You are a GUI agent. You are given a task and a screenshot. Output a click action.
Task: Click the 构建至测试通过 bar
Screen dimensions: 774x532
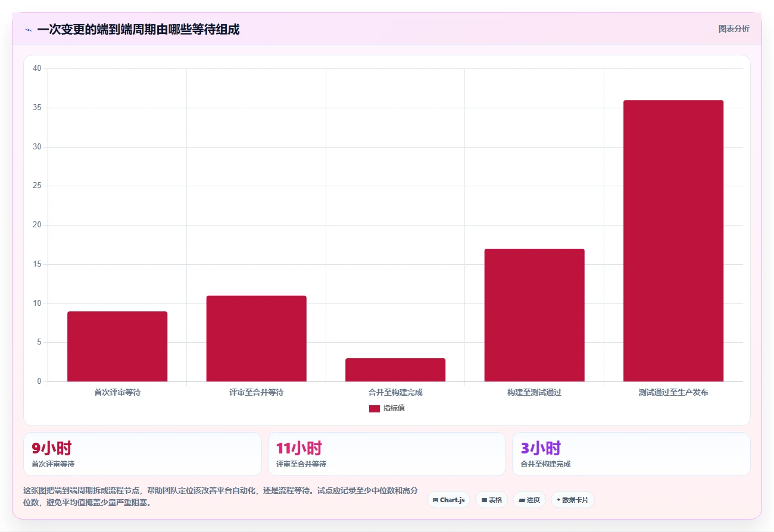click(x=534, y=315)
